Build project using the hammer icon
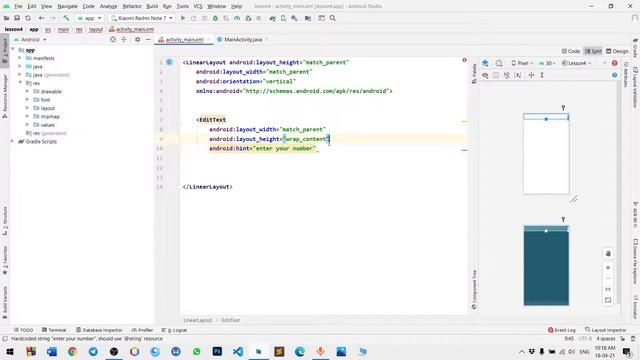The width and height of the screenshot is (640, 360). click(66, 18)
